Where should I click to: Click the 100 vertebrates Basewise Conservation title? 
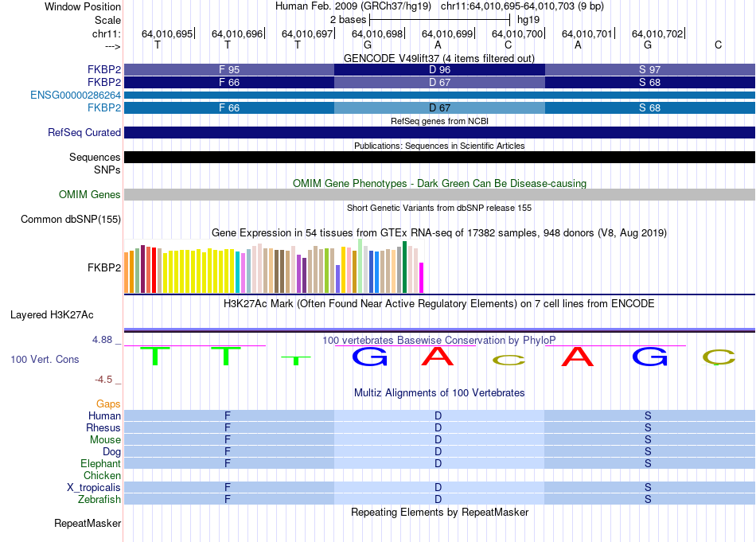tap(439, 341)
